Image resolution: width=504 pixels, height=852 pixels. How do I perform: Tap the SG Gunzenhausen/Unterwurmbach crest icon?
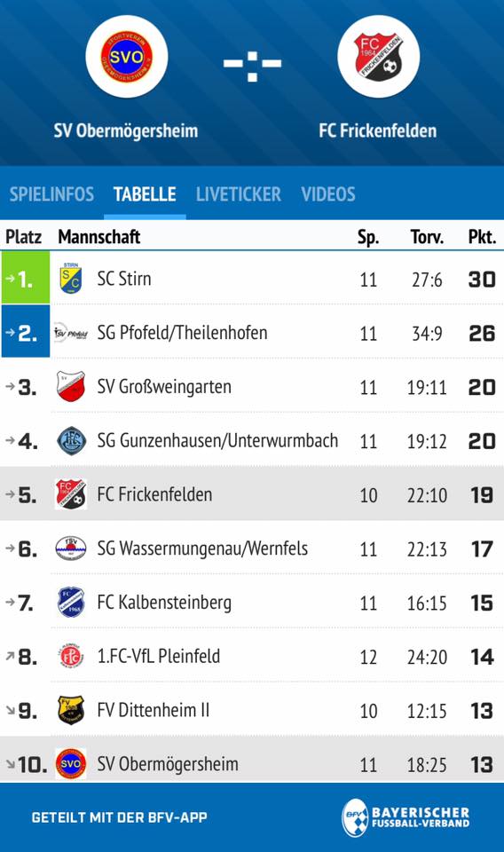point(71,440)
